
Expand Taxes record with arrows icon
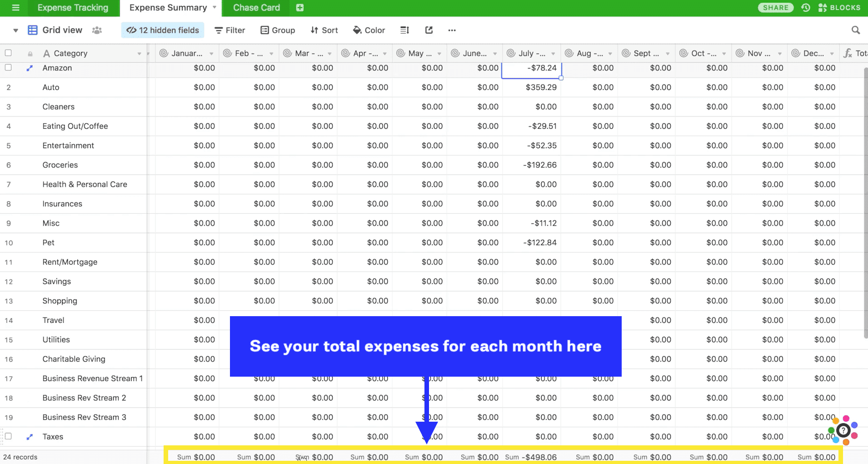[x=30, y=437]
